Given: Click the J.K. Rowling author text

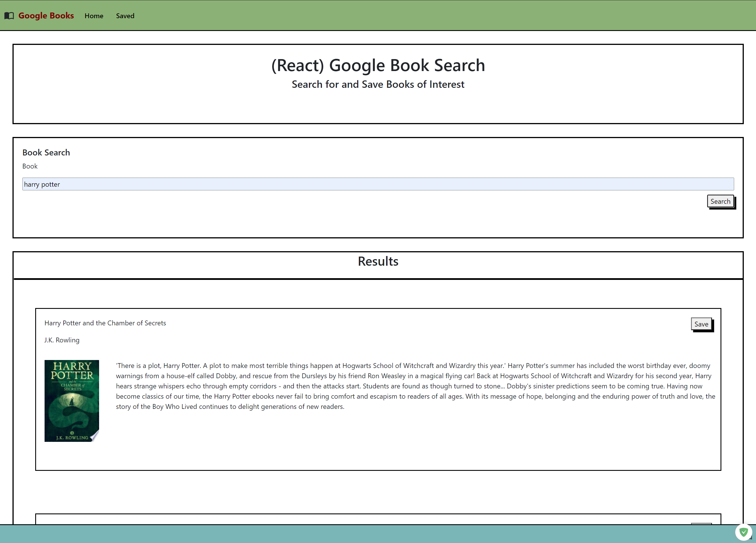Looking at the screenshot, I should [x=62, y=340].
